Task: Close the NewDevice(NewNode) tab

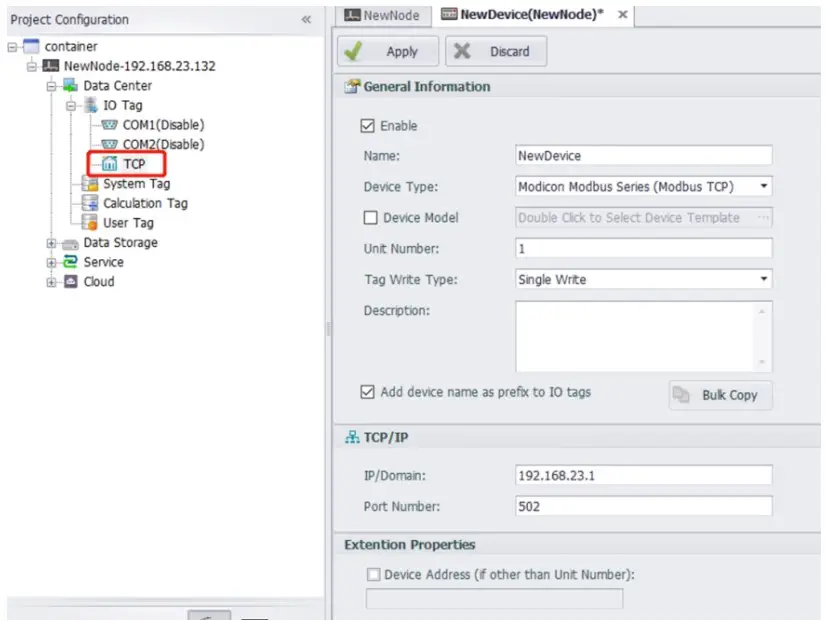Action: (622, 15)
